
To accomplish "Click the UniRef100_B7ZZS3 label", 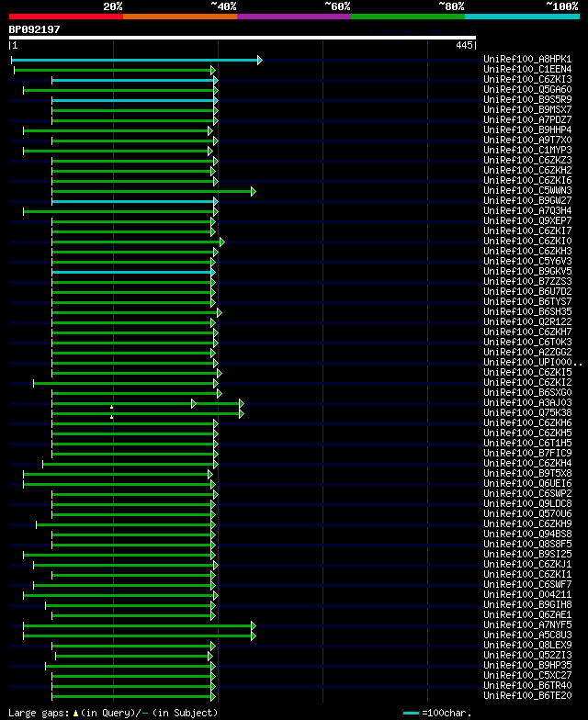I will (x=527, y=281).
